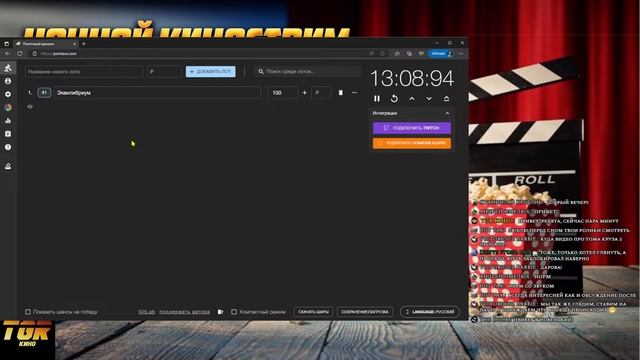640x360 pixels.
Task: Reload the browser page
Action: tap(20, 53)
